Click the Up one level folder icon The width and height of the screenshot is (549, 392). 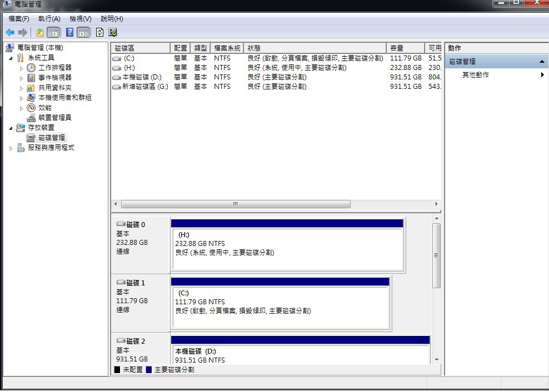[x=40, y=33]
